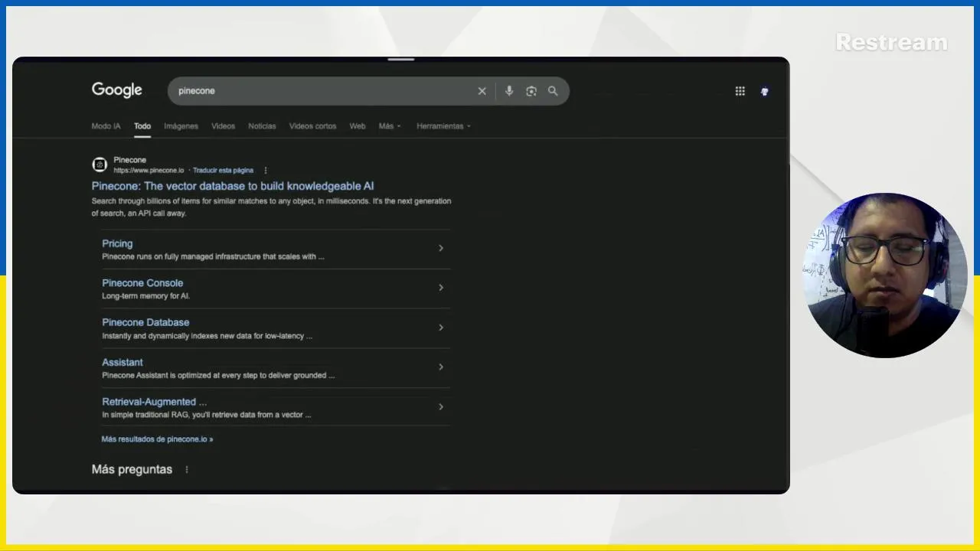980x551 pixels.
Task: Open the Noticias tab
Action: tap(262, 126)
